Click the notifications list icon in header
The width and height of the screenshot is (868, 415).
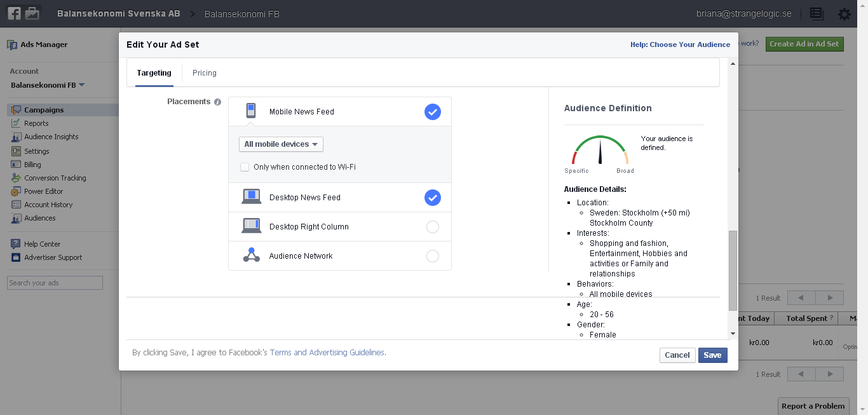pos(817,14)
